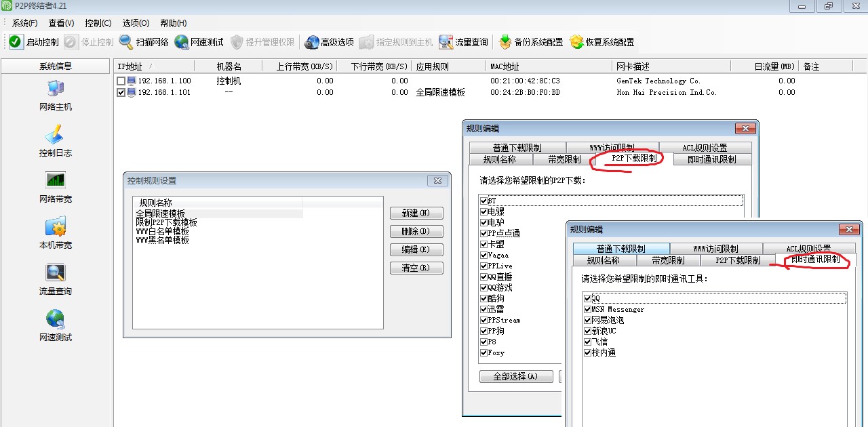The image size is (868, 427).
Task: Uncheck QQ in the instant messaging list
Action: click(x=587, y=298)
